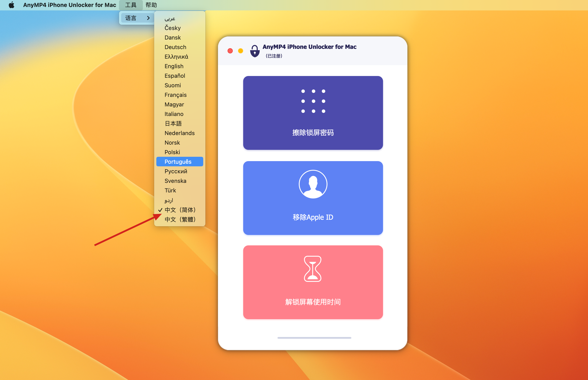
Task: Open the Apple menu icon
Action: coord(11,5)
